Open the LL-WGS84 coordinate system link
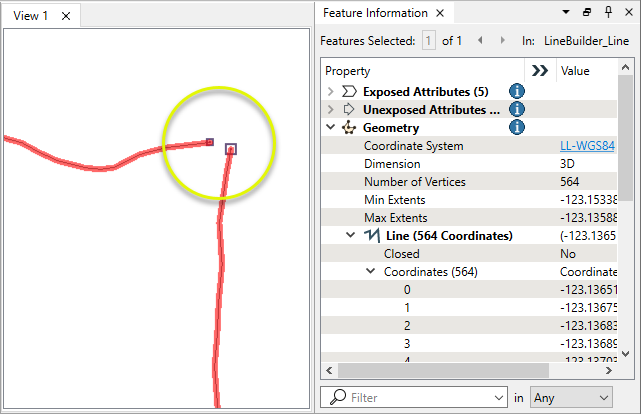This screenshot has width=641, height=414. click(587, 146)
